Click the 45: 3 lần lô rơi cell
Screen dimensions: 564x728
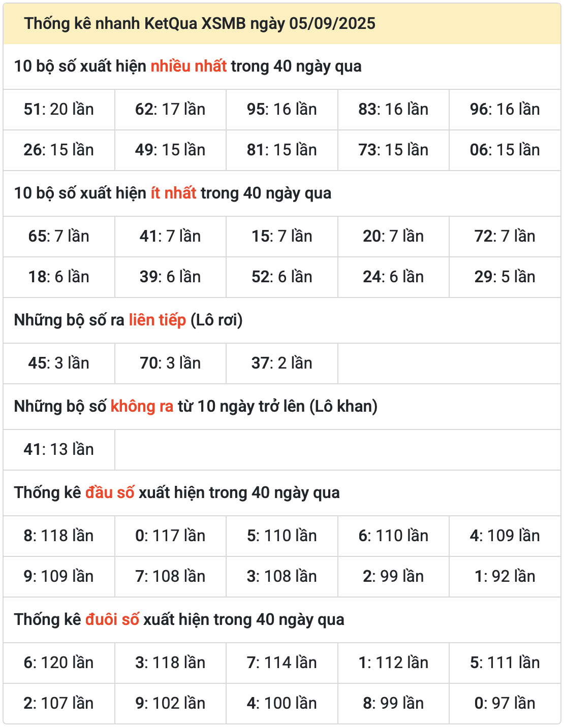[x=59, y=363]
